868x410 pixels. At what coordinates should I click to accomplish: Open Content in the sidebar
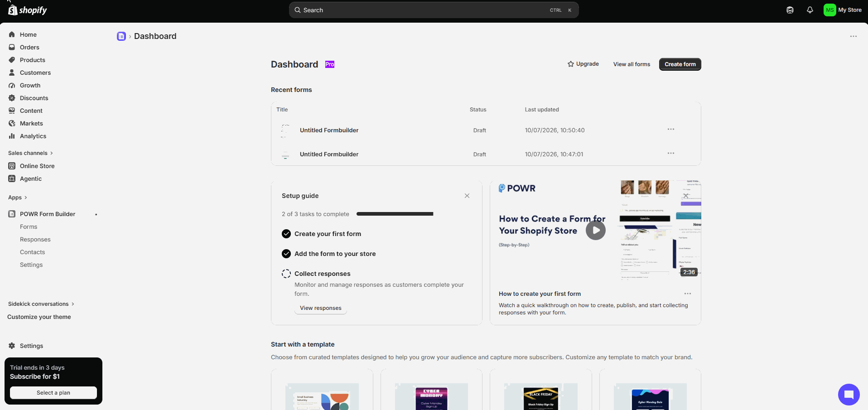click(31, 111)
